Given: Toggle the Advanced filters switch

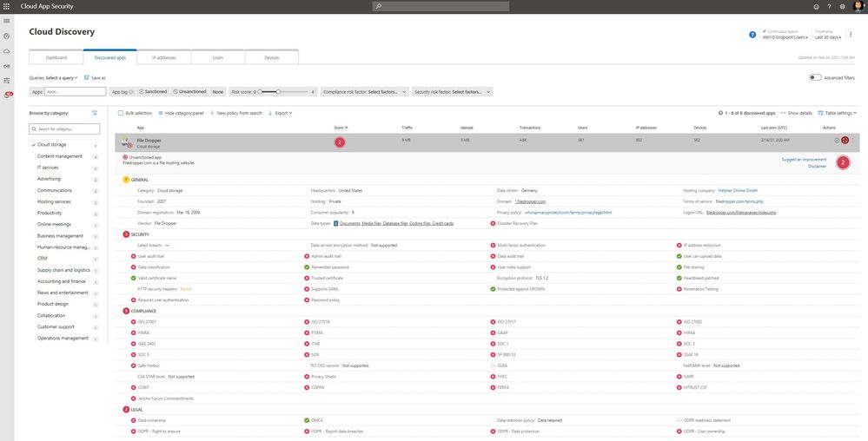Looking at the screenshot, I should click(x=815, y=78).
